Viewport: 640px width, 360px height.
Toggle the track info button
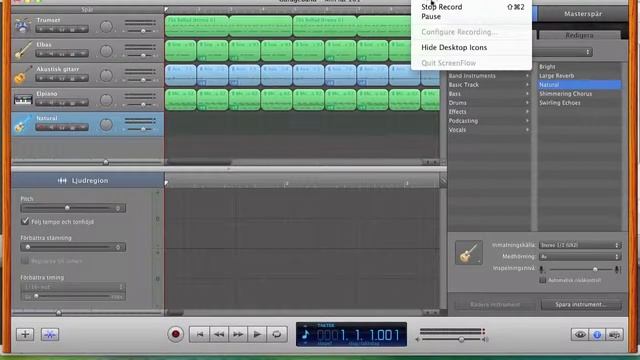point(597,335)
